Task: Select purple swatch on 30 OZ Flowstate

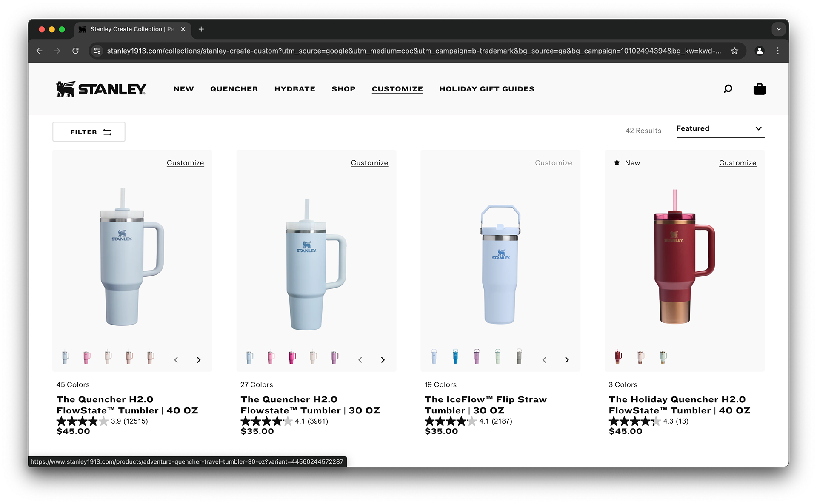Action: 335,356
